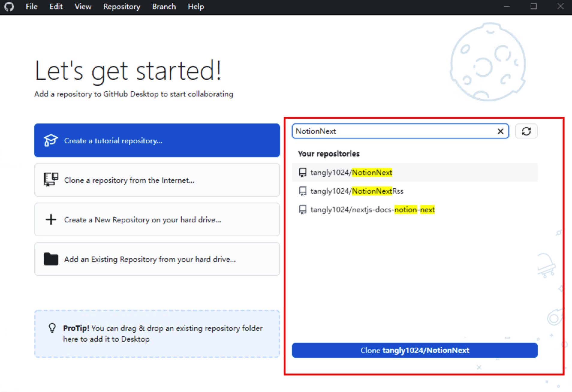Open the View menu

[x=83, y=7]
